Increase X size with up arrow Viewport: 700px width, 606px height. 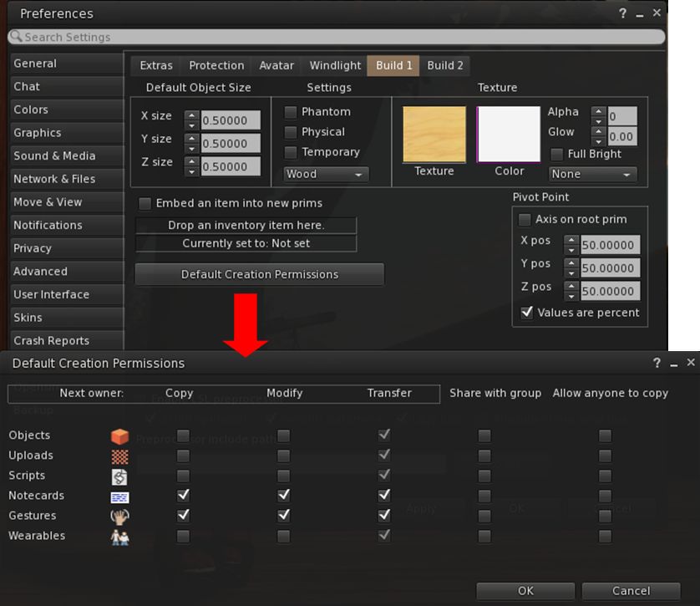(x=191, y=115)
